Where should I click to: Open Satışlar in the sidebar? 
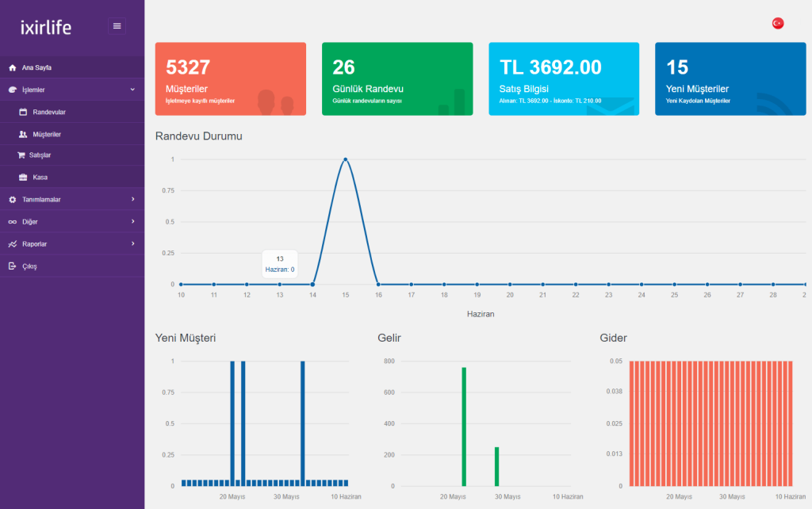[x=72, y=155]
